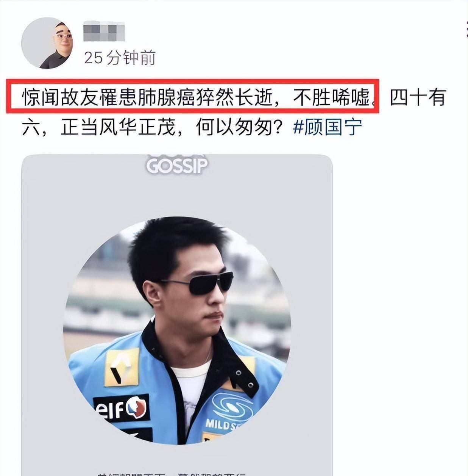Tap the GOSSIP watermark logo

[177, 165]
